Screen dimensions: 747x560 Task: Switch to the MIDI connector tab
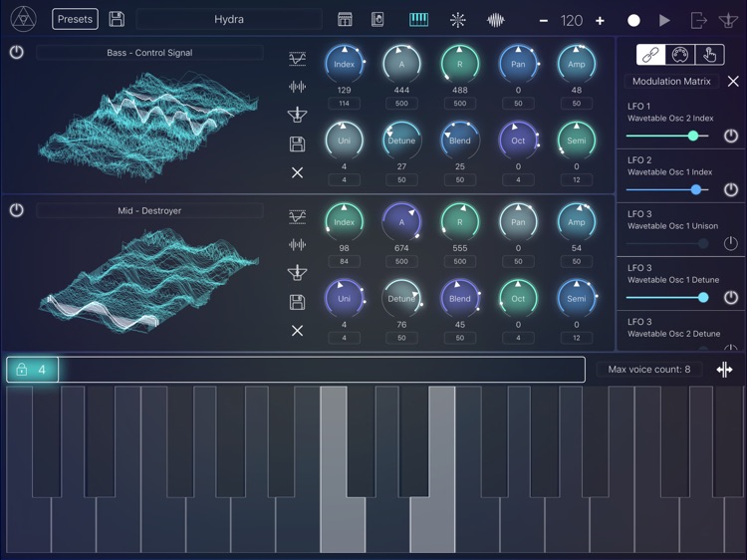680,55
